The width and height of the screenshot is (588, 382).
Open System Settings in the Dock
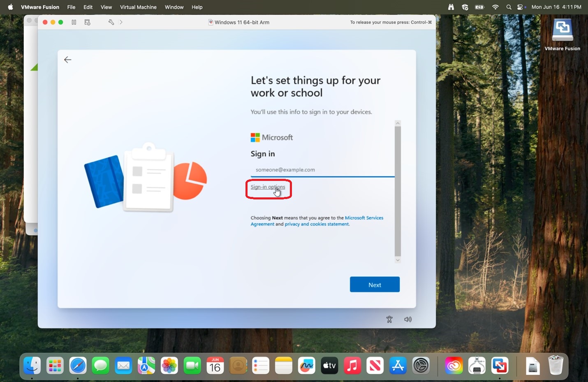pyautogui.click(x=421, y=365)
